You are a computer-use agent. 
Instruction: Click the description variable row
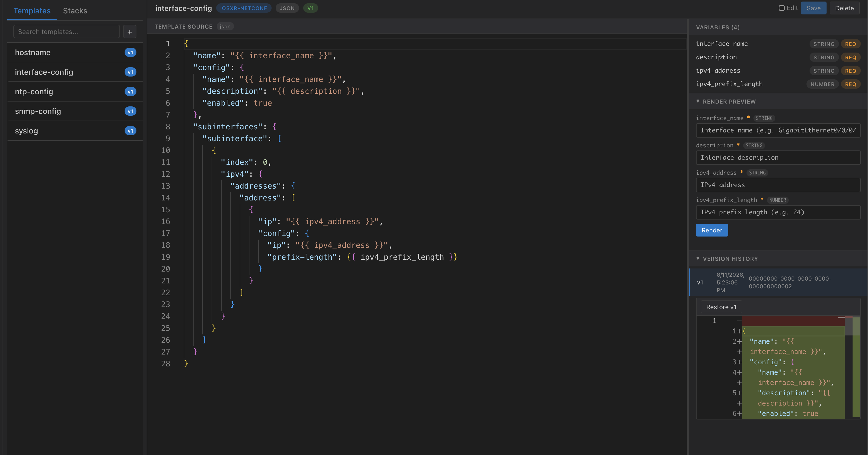[778, 57]
